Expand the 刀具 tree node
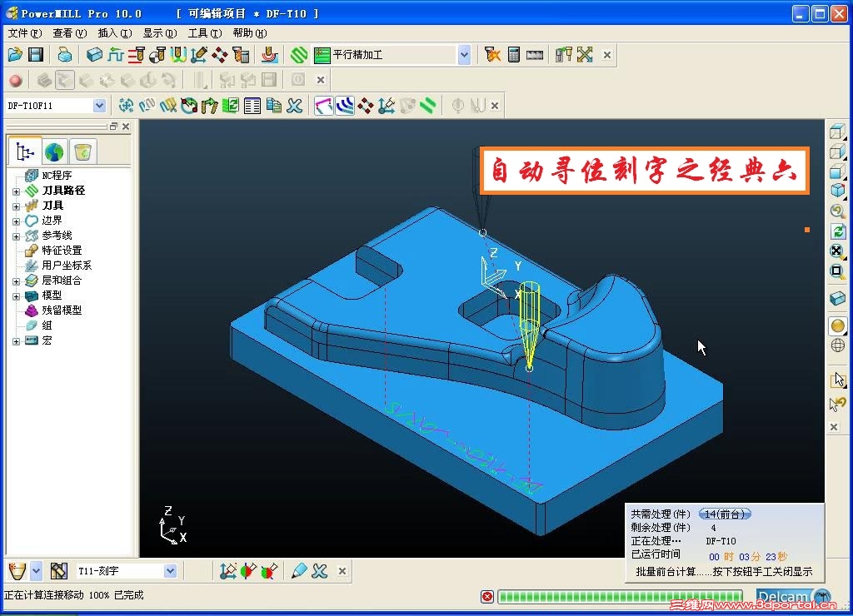 16,206
